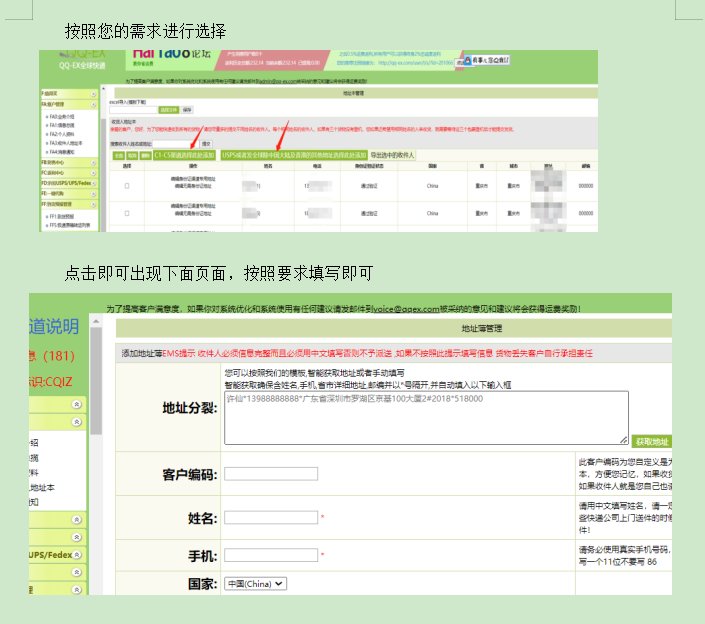
Task: Click second row's top edit-address link
Action: pos(193,206)
